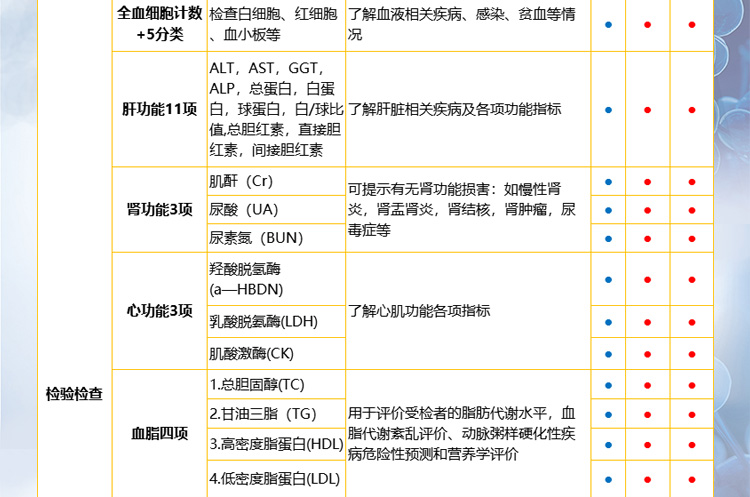Click the rightmost red dot in 尿素氮 (BUN) row
The height and width of the screenshot is (497, 750).
coord(691,238)
